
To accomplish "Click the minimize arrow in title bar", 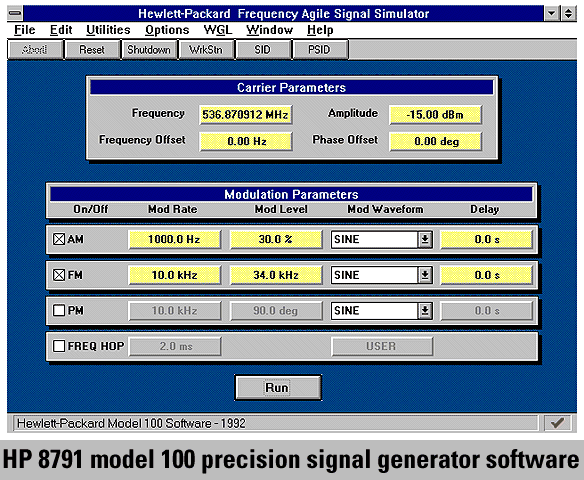I will (x=551, y=14).
